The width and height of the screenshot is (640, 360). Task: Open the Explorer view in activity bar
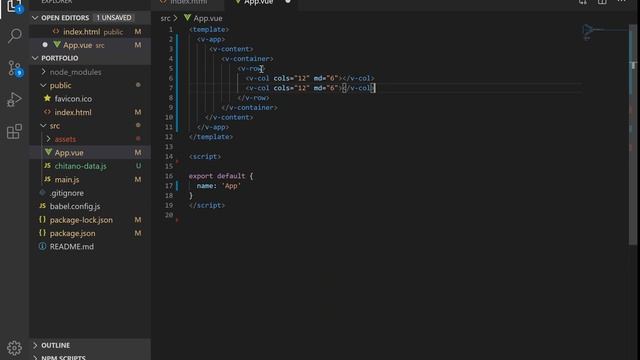(14, 6)
